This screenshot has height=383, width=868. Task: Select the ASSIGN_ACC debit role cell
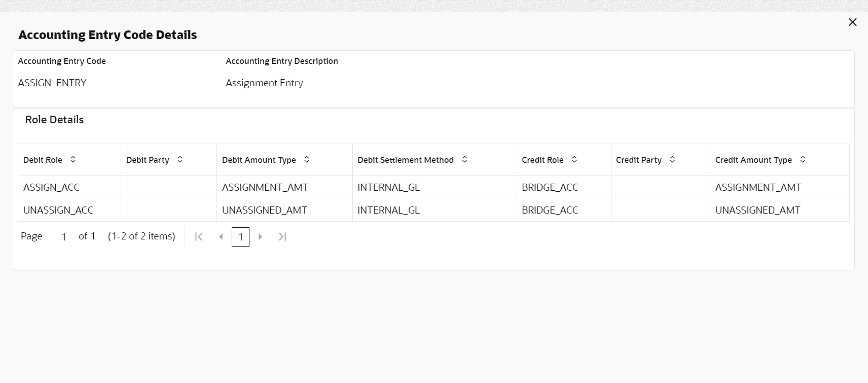69,187
